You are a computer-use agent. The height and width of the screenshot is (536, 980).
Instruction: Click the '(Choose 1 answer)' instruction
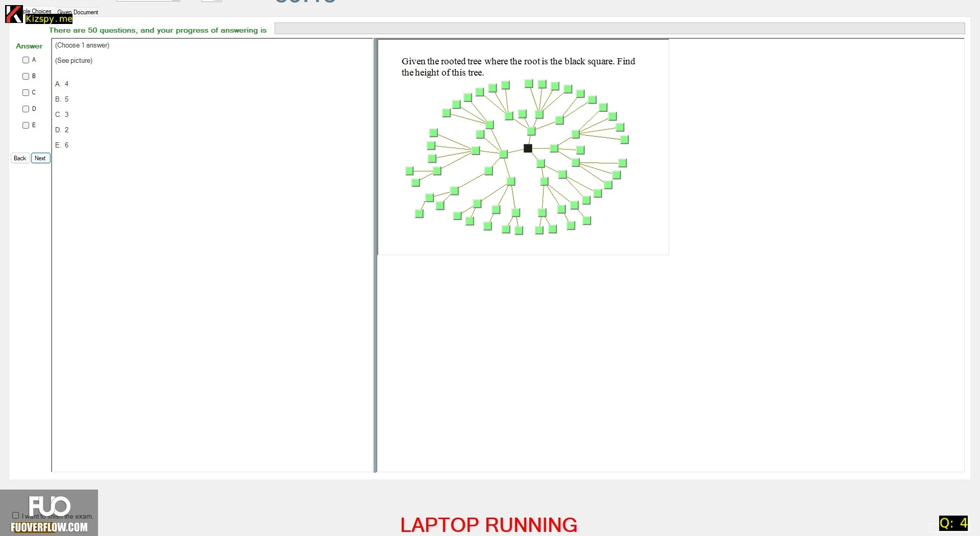click(82, 45)
